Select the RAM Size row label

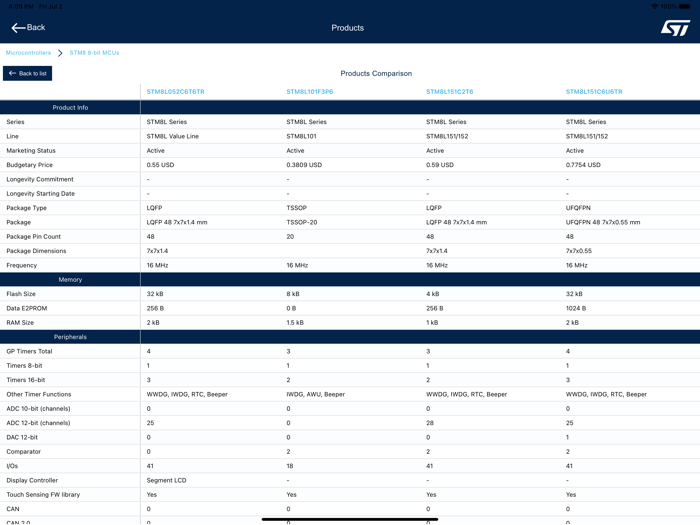20,322
